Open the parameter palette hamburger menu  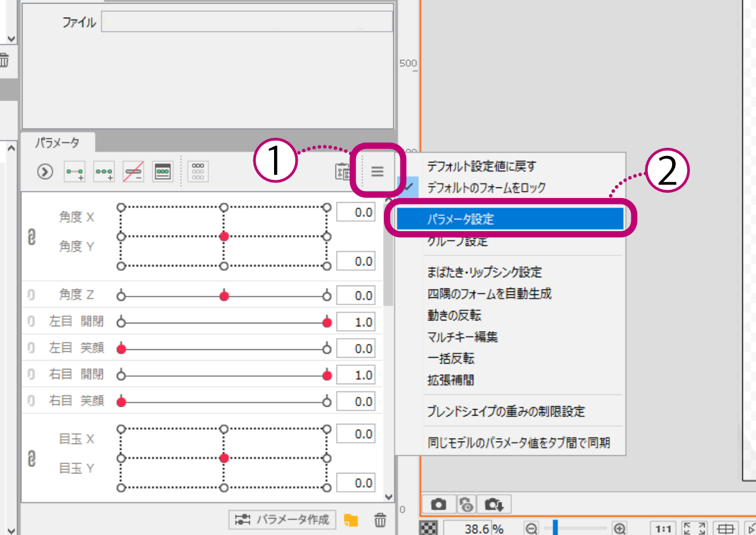tap(377, 172)
